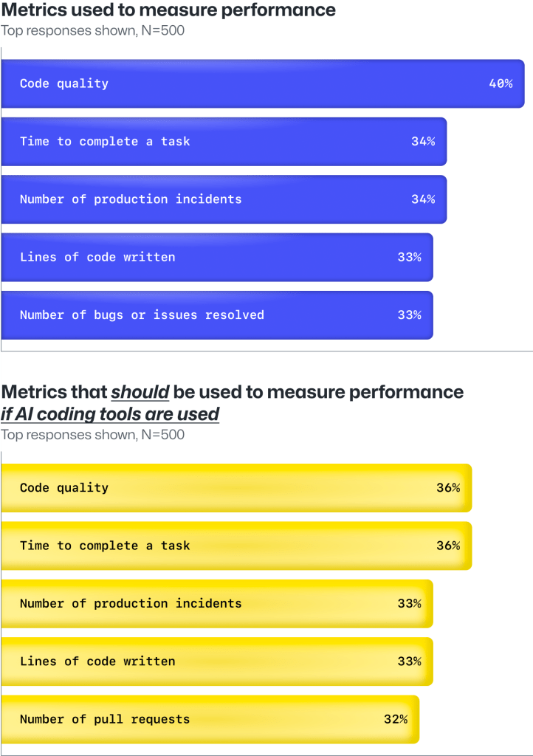This screenshot has height=756, width=533.
Task: Click the yellow "Lines of code written" bar
Action: coord(216,661)
